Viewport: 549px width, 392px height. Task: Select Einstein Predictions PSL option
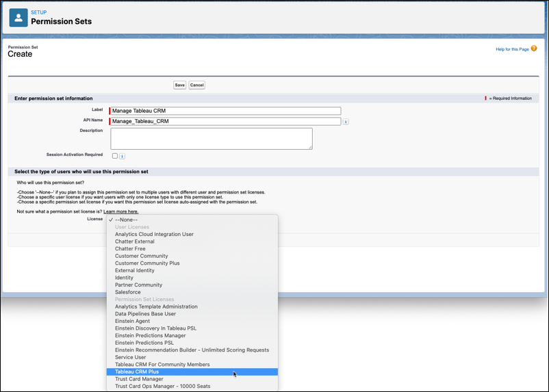[192, 343]
